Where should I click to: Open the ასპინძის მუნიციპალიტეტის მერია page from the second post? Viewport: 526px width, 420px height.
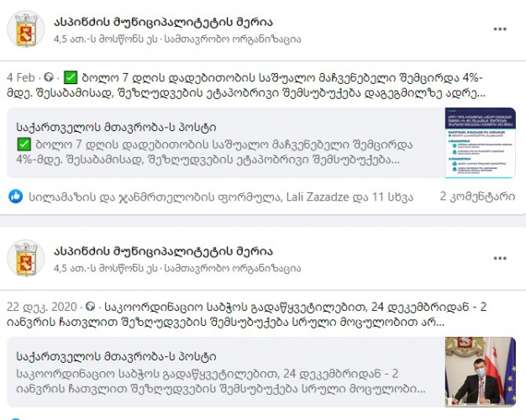tap(163, 252)
